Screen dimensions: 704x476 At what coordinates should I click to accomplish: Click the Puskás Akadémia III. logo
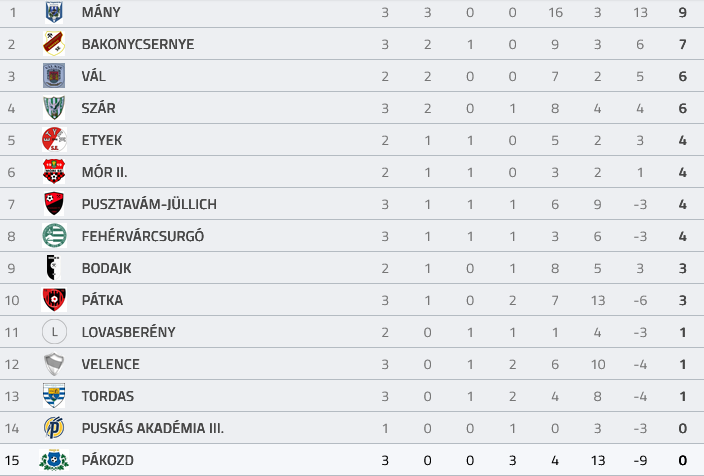[x=54, y=428]
